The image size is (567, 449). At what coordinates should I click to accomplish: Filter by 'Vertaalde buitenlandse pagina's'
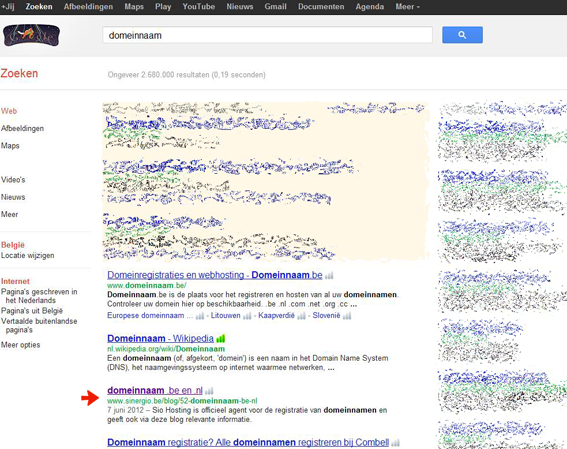click(x=39, y=325)
